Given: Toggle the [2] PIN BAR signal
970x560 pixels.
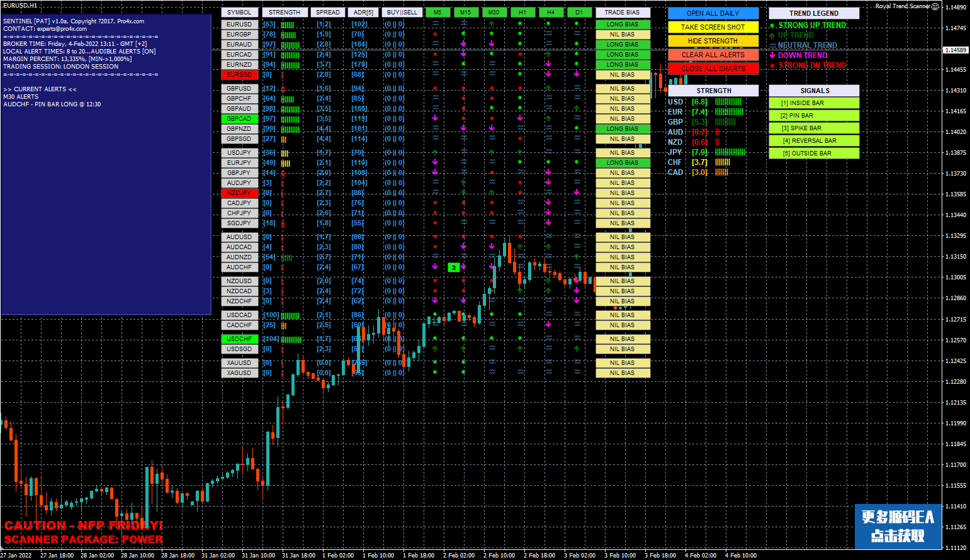Looking at the screenshot, I should point(813,116).
